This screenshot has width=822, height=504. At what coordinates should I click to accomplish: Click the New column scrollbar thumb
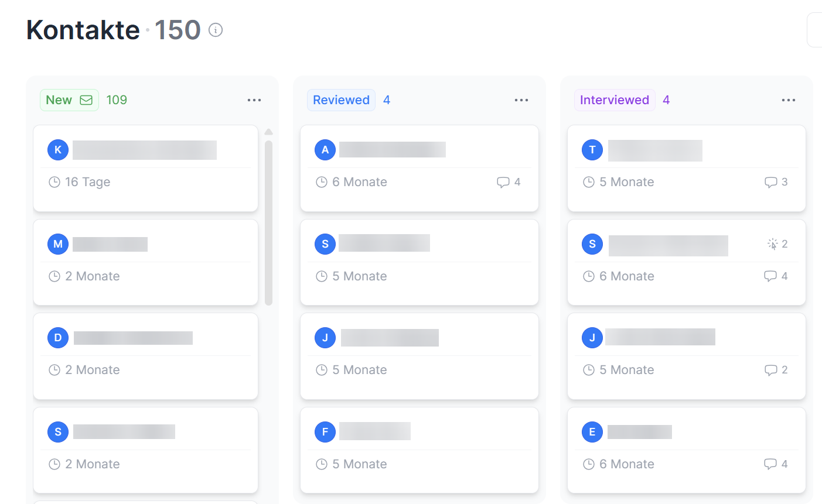pyautogui.click(x=268, y=222)
